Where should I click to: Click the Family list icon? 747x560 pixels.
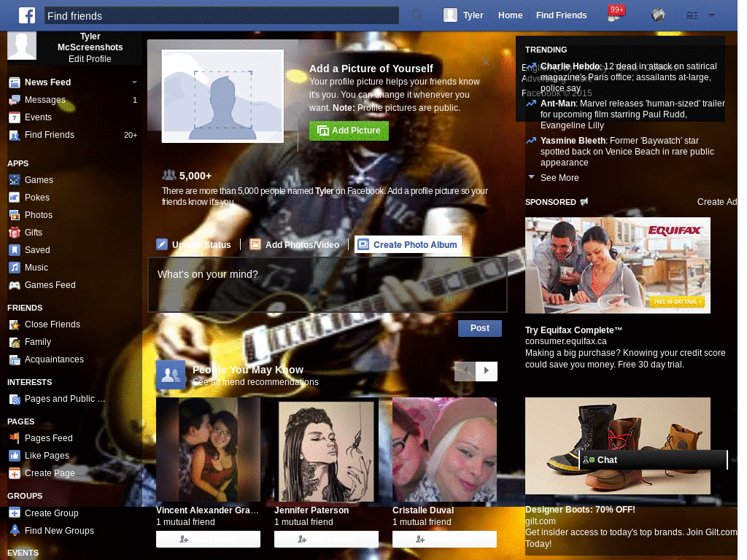[x=15, y=343]
